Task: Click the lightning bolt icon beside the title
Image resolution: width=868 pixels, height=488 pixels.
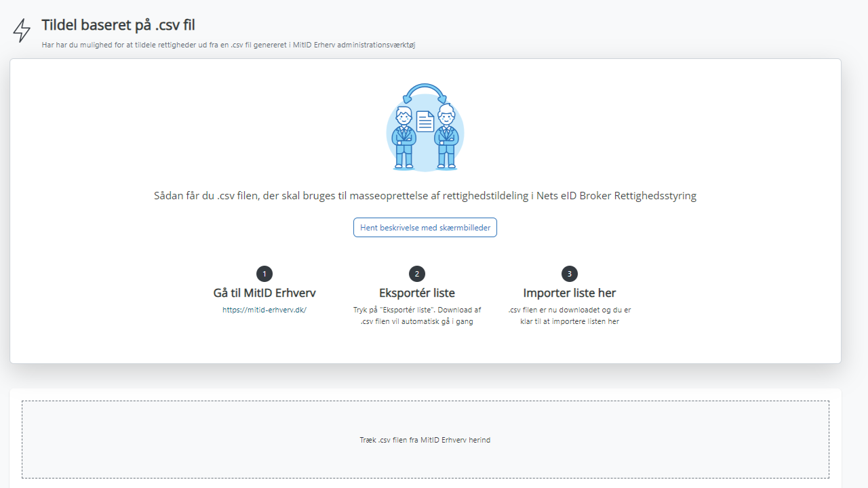Action: pyautogui.click(x=22, y=30)
